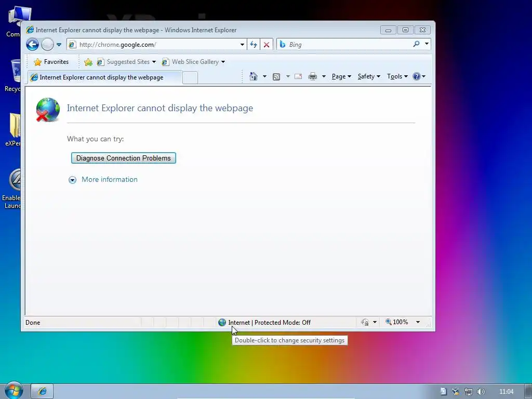Viewport: 532px width, 399px height.
Task: Click the Suggested Sites page icon
Action: pos(100,62)
